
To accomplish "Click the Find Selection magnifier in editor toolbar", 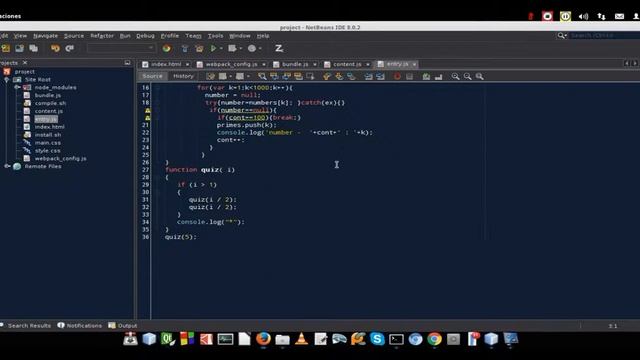I will 262,76.
